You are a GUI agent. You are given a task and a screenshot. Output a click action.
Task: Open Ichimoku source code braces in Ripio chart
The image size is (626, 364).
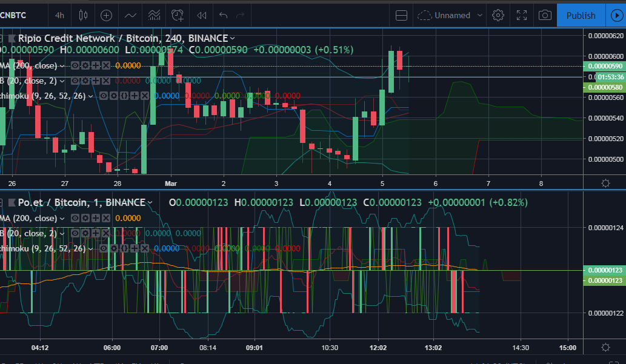pyautogui.click(x=124, y=96)
